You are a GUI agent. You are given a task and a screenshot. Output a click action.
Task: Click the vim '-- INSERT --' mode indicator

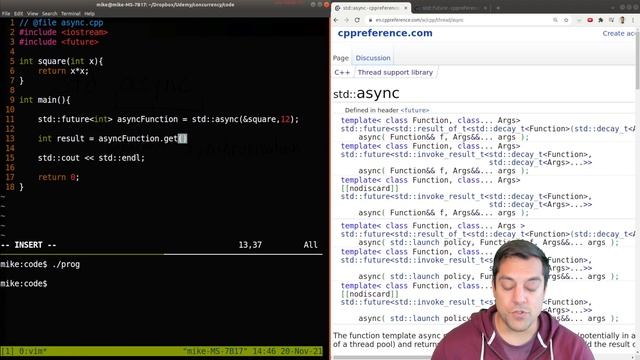tap(29, 245)
